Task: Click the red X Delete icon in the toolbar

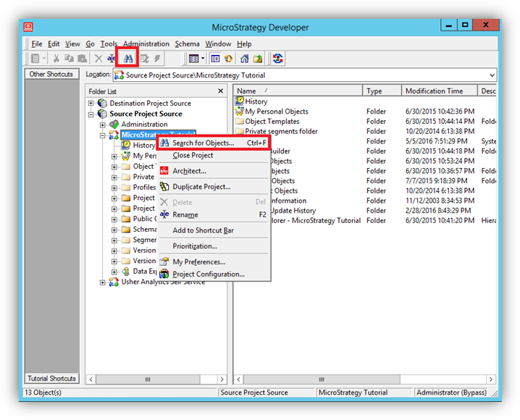Action: tap(98, 59)
